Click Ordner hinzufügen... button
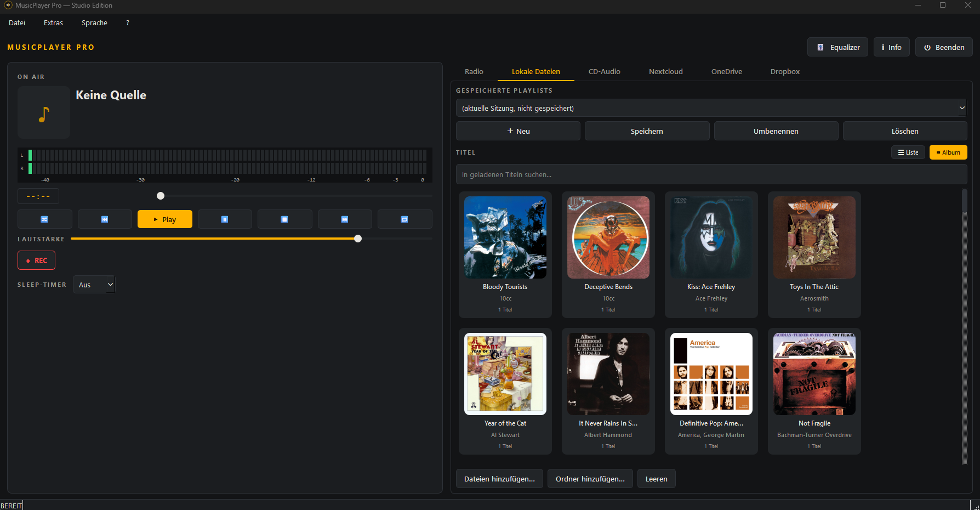The width and height of the screenshot is (980, 510). pyautogui.click(x=590, y=479)
